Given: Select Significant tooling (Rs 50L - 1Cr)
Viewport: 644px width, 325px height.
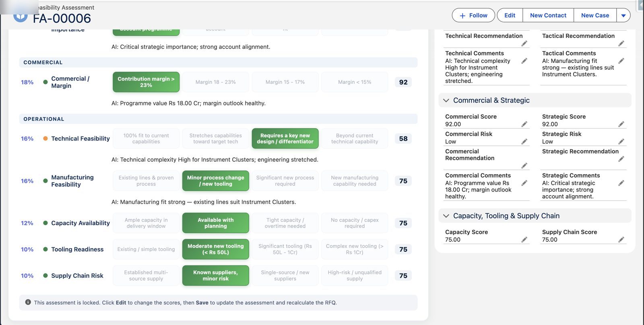Looking at the screenshot, I should [x=285, y=249].
